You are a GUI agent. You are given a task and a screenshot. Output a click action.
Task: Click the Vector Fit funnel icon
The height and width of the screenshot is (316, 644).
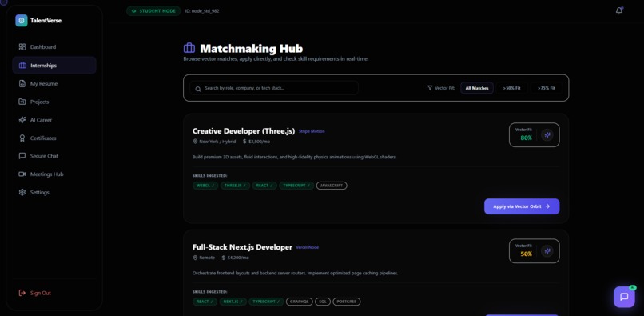(x=430, y=88)
